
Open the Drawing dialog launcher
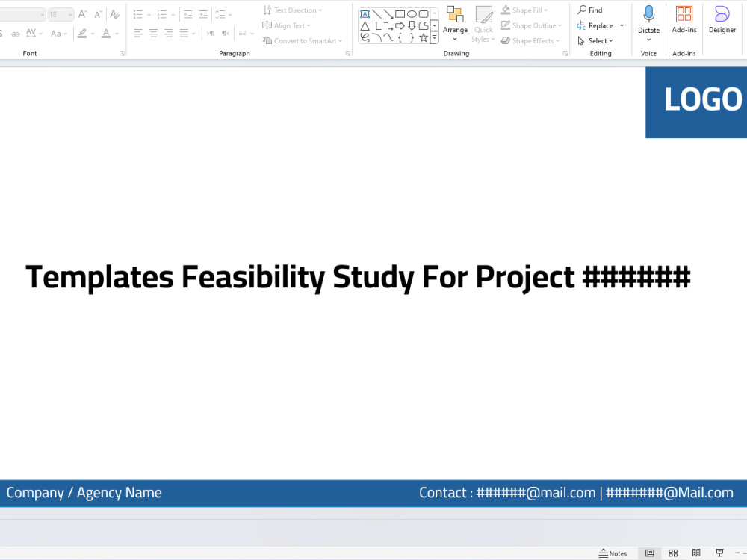pyautogui.click(x=565, y=53)
